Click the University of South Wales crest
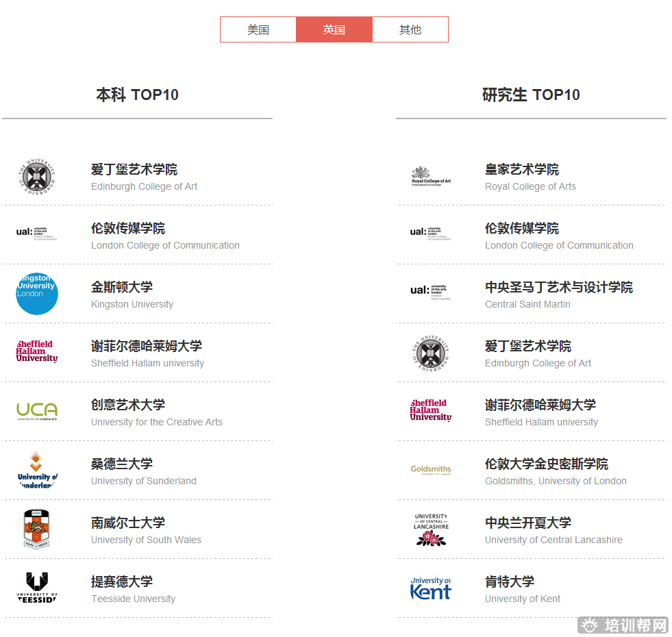 pyautogui.click(x=37, y=529)
